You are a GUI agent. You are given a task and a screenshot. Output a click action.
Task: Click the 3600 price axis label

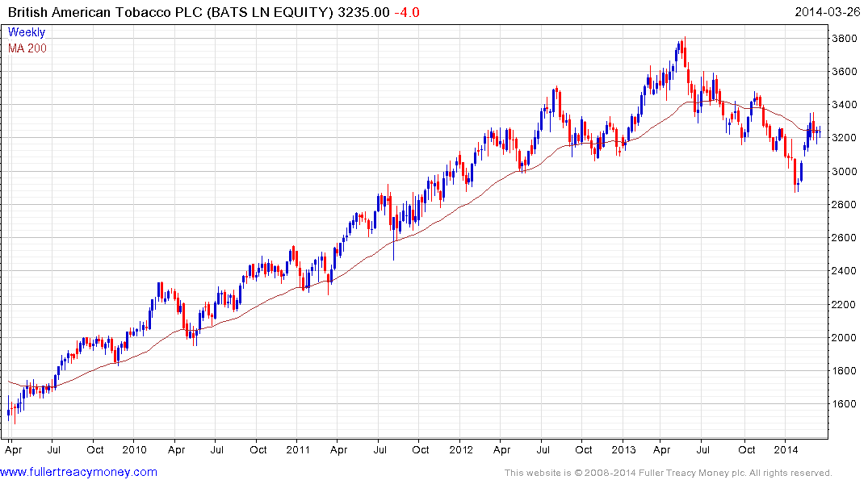coord(845,71)
